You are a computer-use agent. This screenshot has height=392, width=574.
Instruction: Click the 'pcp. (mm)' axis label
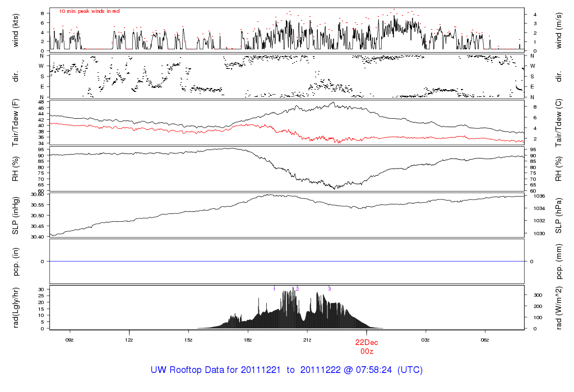point(558,262)
